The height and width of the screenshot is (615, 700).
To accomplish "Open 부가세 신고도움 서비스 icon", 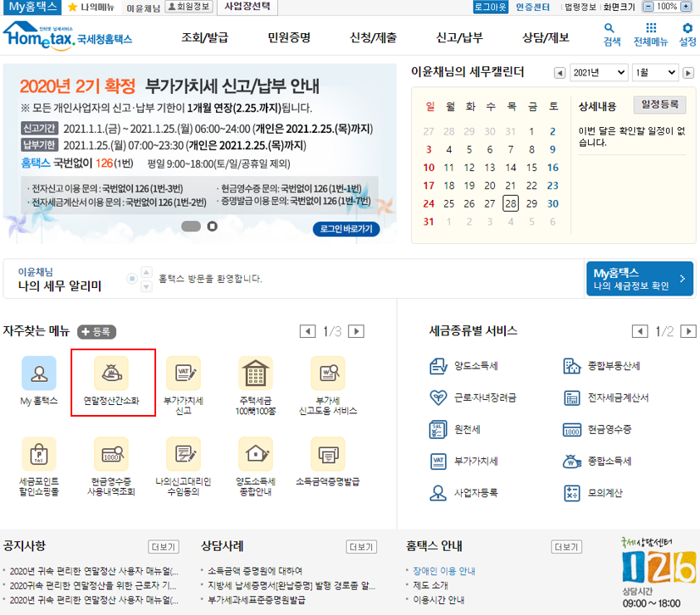I will (x=328, y=373).
